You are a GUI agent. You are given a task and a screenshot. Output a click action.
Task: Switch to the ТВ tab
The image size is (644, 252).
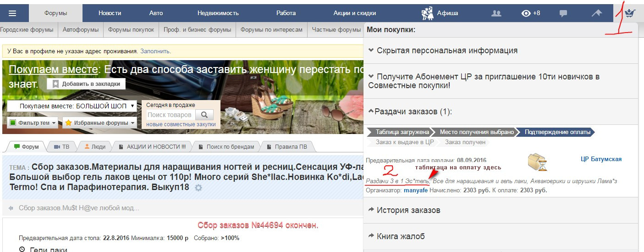(61, 147)
